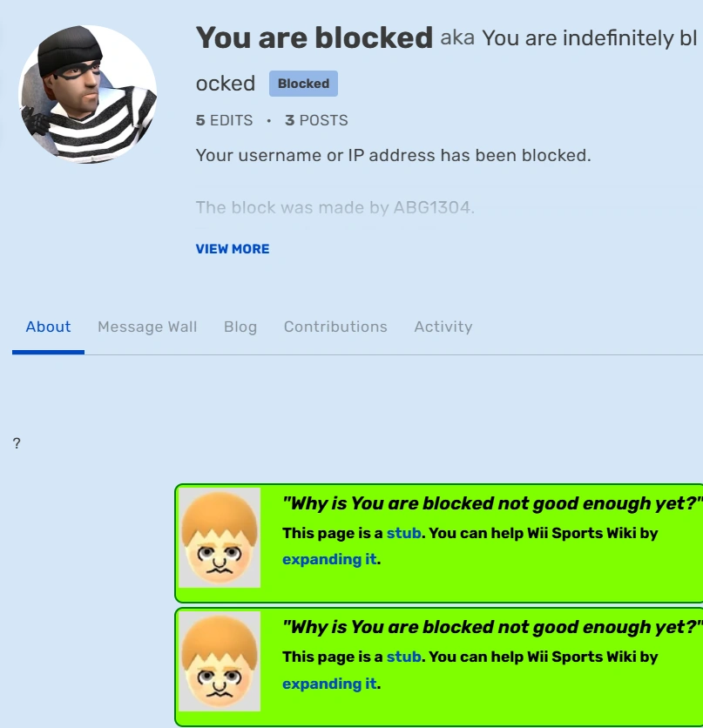This screenshot has height=728, width=703.
Task: Open the stub link in first notice
Action: click(x=404, y=533)
